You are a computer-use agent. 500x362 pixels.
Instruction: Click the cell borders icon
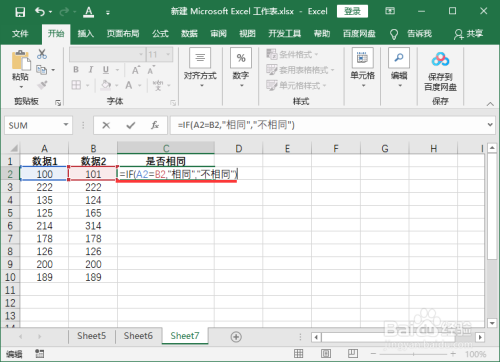coord(76,85)
